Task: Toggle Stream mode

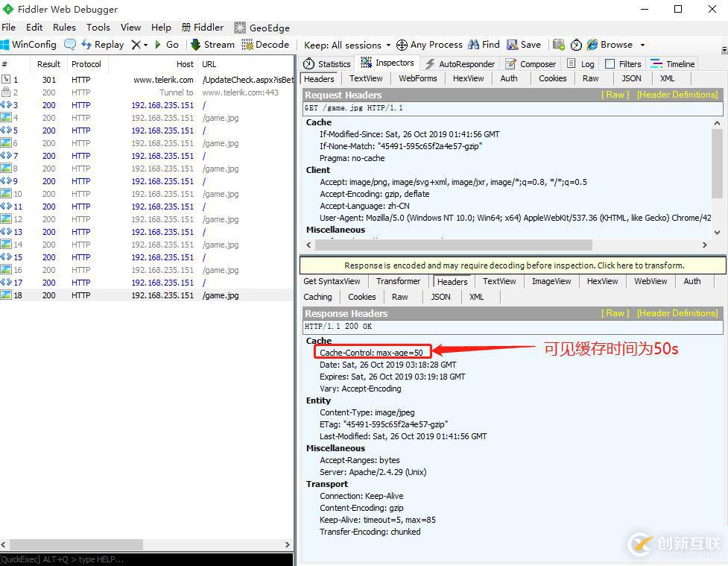Action: [x=213, y=45]
